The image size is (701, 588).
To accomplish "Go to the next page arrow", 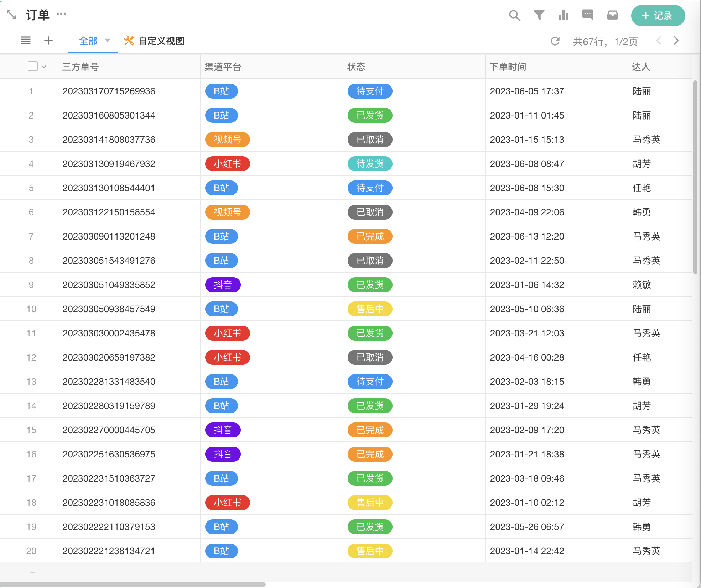I will click(x=676, y=41).
